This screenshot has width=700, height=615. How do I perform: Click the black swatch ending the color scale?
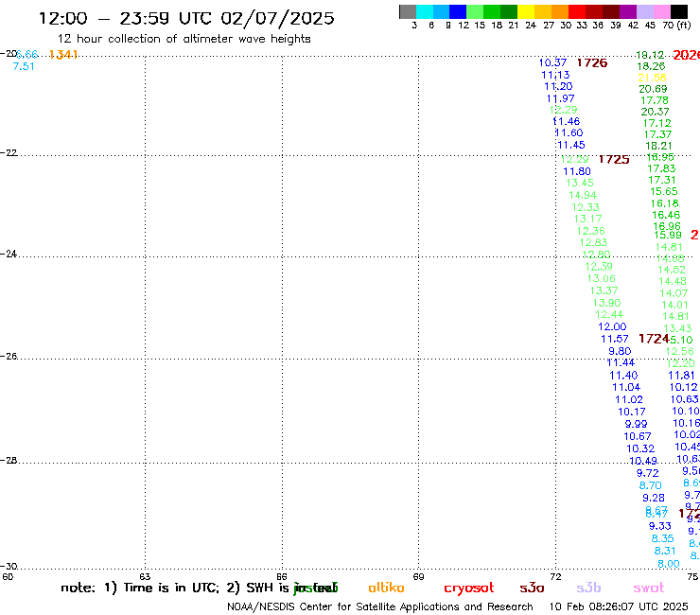[678, 11]
